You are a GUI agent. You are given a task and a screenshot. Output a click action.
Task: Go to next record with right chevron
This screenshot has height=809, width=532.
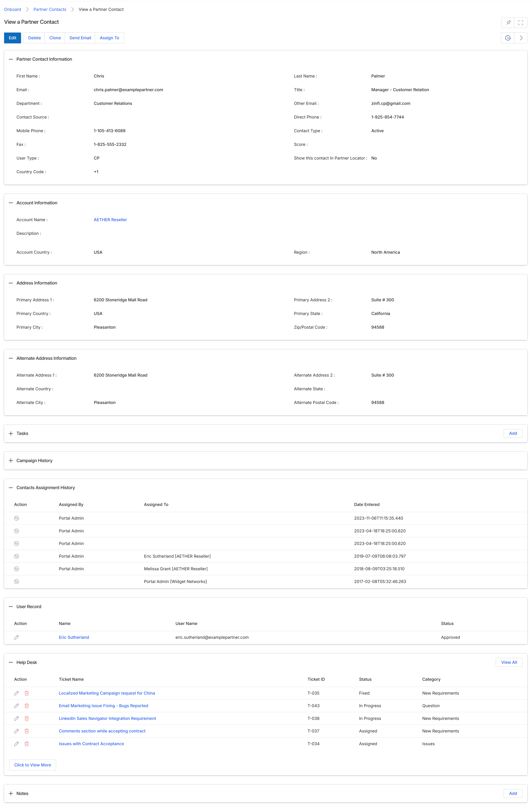(x=521, y=38)
